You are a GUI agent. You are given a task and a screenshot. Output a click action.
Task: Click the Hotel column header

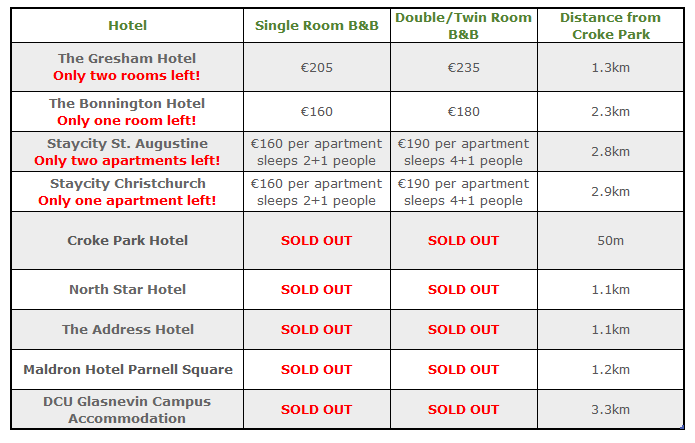[127, 25]
